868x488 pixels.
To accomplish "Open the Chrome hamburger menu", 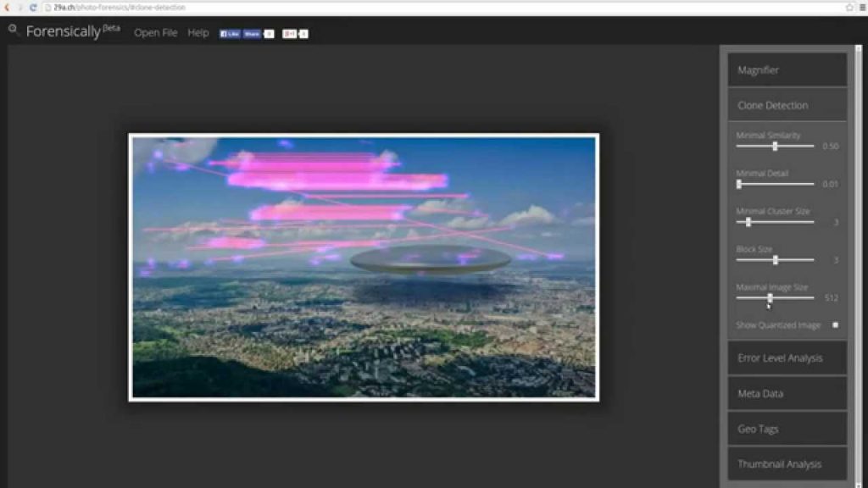I will (x=861, y=7).
